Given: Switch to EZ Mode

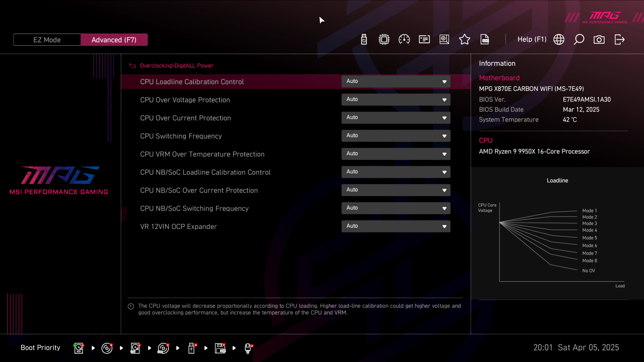Looking at the screenshot, I should point(47,40).
